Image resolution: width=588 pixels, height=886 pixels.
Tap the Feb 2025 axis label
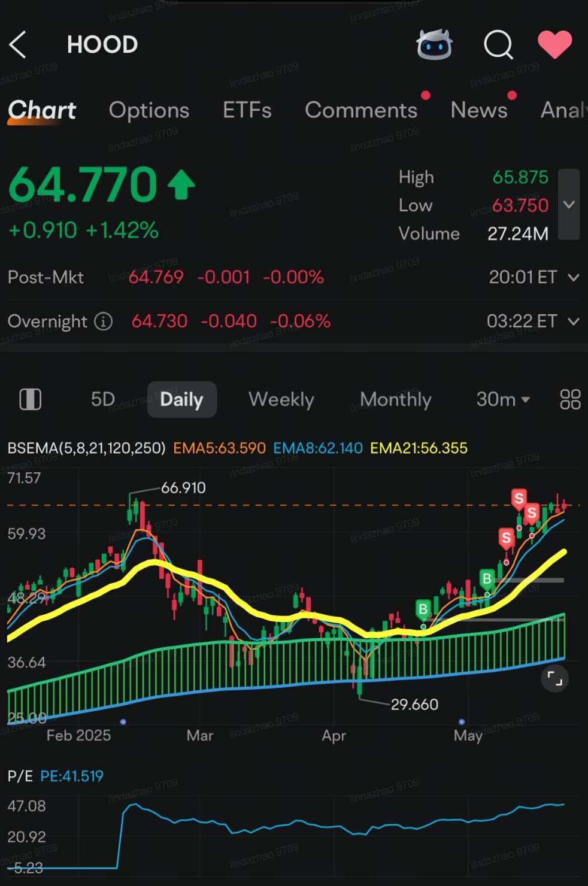78,735
